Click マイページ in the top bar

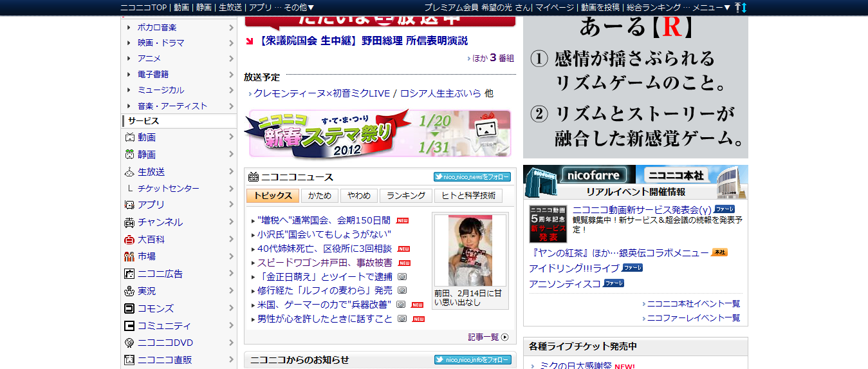(x=555, y=7)
